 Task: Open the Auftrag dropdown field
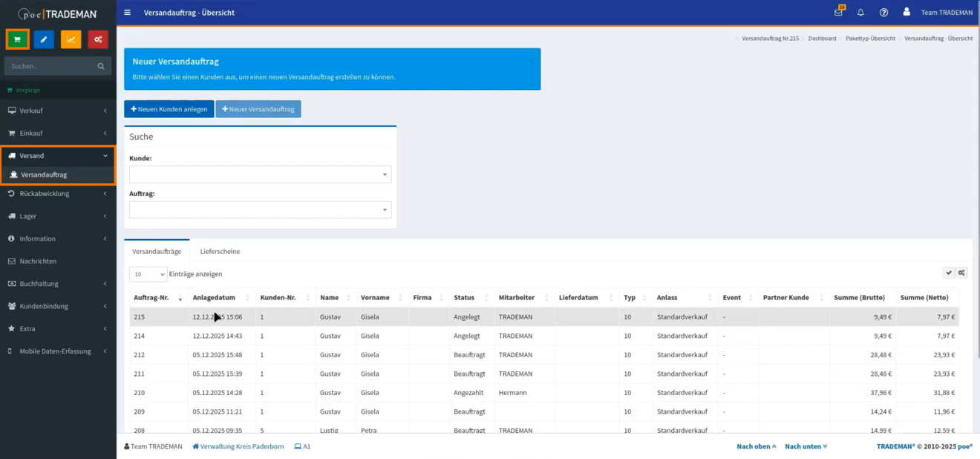[x=260, y=210]
